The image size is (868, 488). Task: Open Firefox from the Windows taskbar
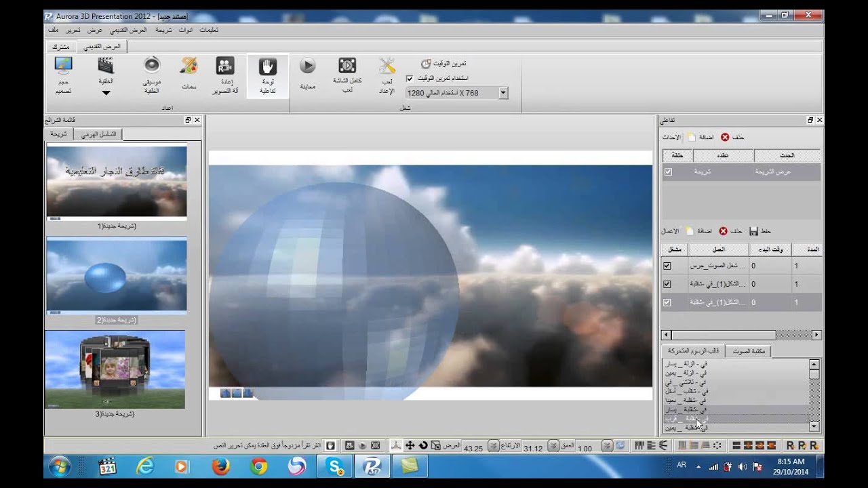coord(220,466)
